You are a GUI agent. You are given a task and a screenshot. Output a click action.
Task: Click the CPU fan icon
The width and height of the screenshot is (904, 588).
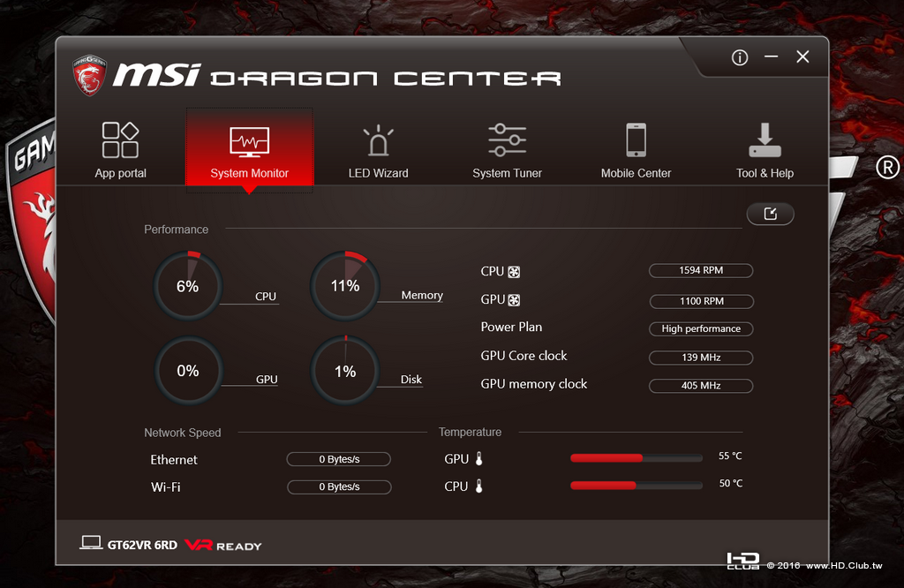(514, 272)
